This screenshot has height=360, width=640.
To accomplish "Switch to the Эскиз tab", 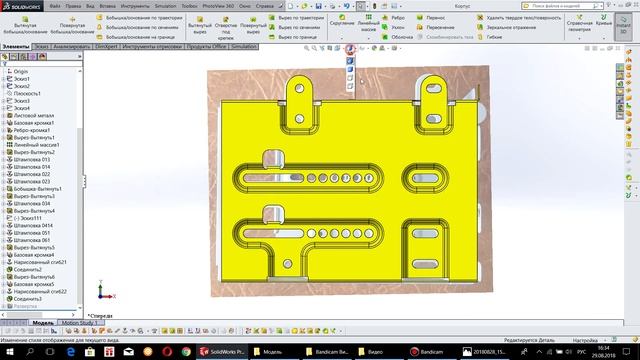I will click(x=42, y=47).
